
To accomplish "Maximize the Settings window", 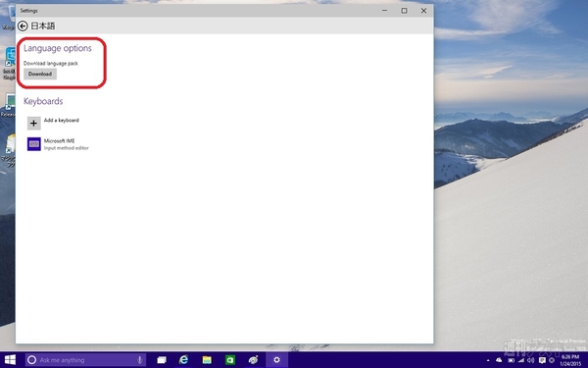I will [404, 11].
